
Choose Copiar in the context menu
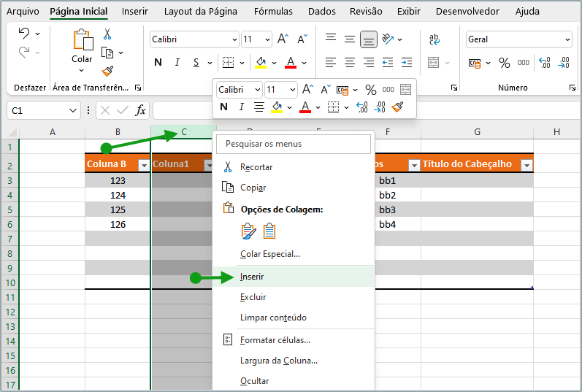tap(294, 188)
